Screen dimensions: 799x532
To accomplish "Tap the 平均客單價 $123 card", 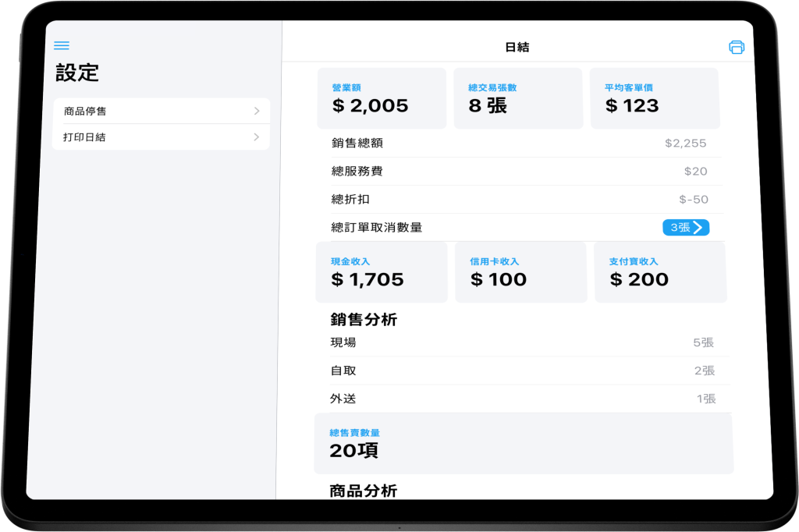I will click(x=654, y=98).
